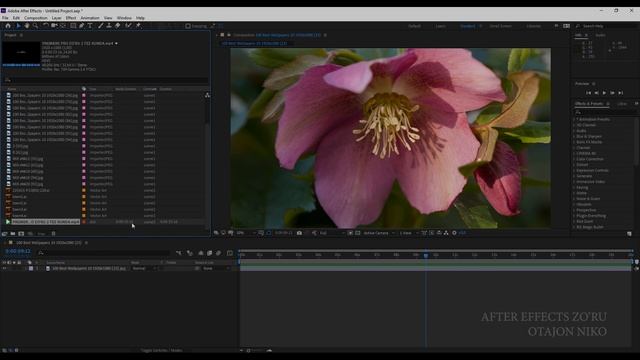Open the magnification ratio dropdown in viewer
This screenshot has width=640, height=360.
(247, 233)
